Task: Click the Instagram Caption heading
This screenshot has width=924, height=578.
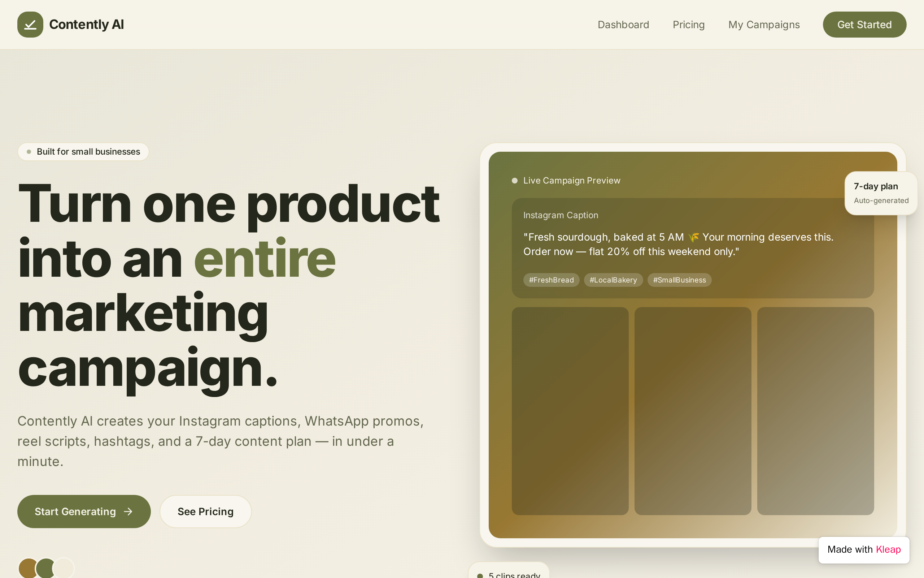Action: click(561, 215)
